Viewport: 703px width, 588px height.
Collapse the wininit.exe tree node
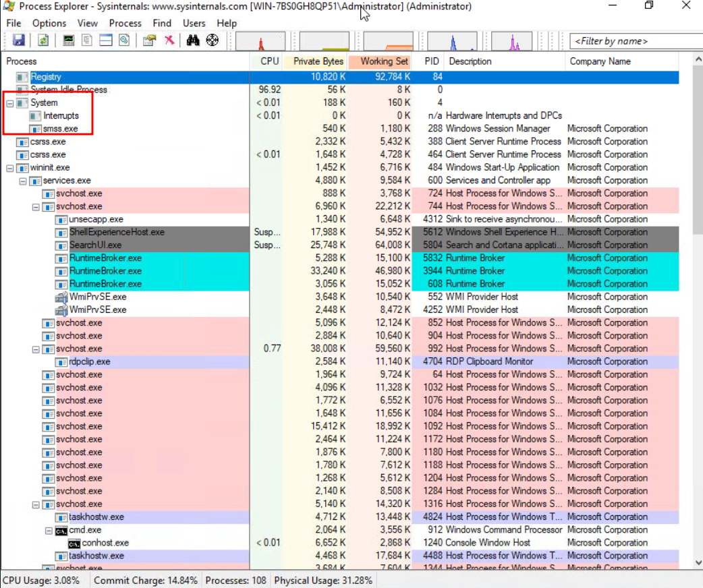[x=10, y=168]
